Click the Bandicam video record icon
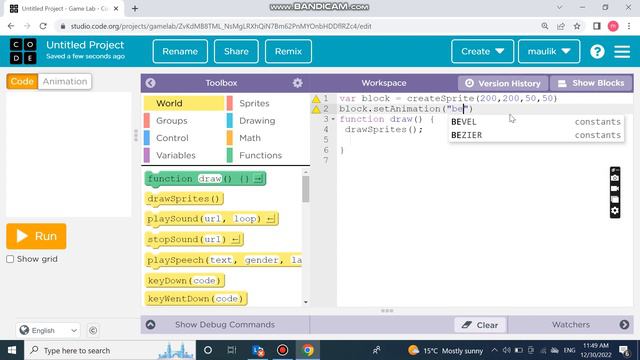 (x=615, y=189)
